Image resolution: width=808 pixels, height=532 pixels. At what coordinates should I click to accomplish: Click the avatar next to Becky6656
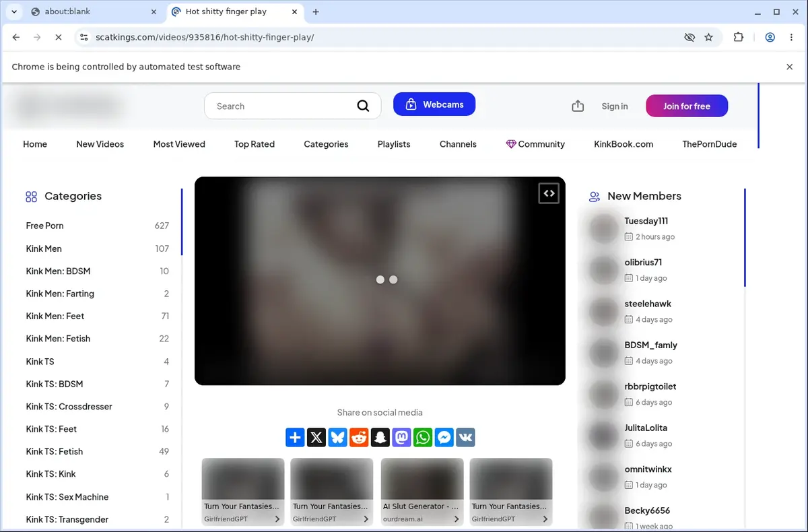[x=603, y=517]
